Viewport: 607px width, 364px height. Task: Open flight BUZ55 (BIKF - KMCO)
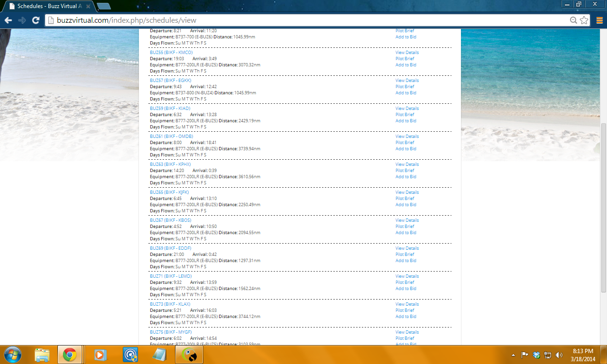point(171,53)
